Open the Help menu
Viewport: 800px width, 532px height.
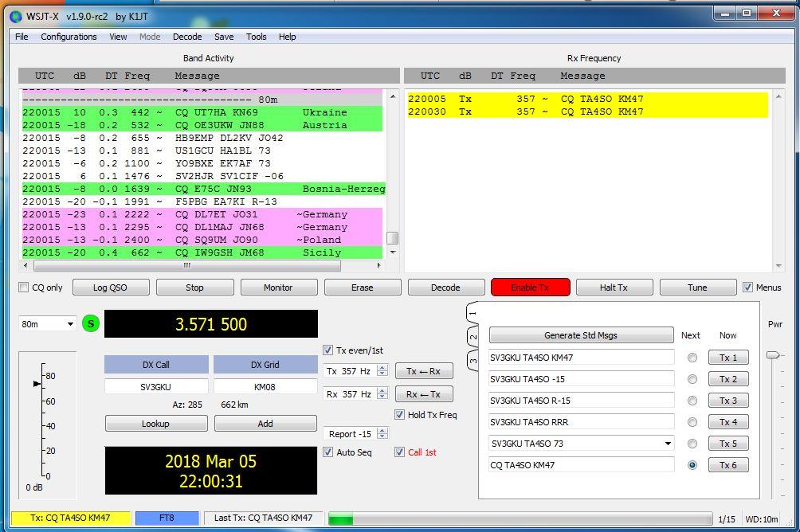(x=287, y=37)
